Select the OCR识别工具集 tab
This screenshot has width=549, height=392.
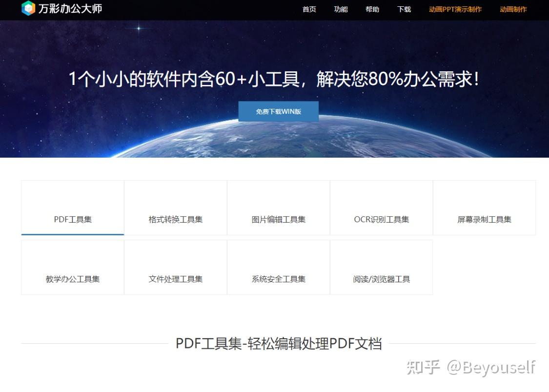pyautogui.click(x=382, y=208)
